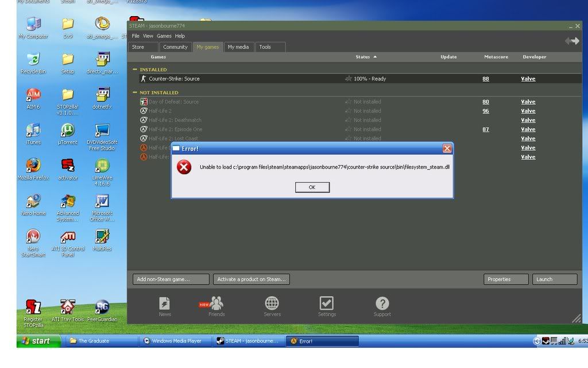The width and height of the screenshot is (588, 368).
Task: Click the Launch button
Action: [x=555, y=279]
